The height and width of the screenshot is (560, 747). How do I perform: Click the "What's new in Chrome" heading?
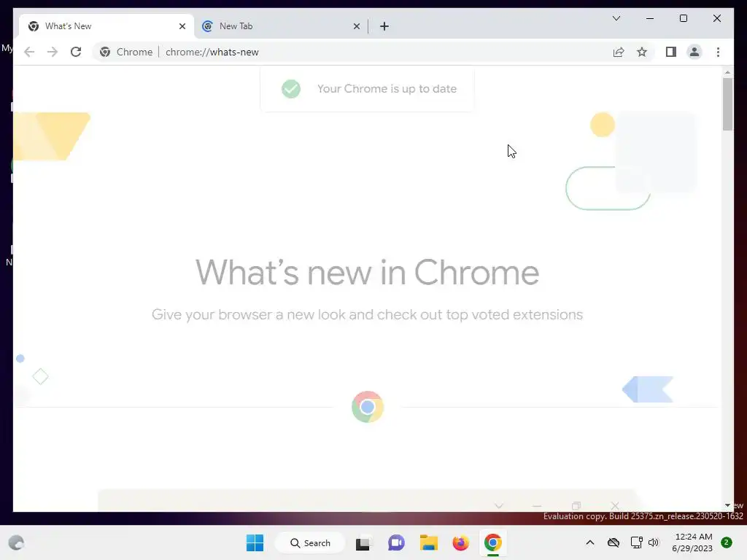[x=367, y=273]
